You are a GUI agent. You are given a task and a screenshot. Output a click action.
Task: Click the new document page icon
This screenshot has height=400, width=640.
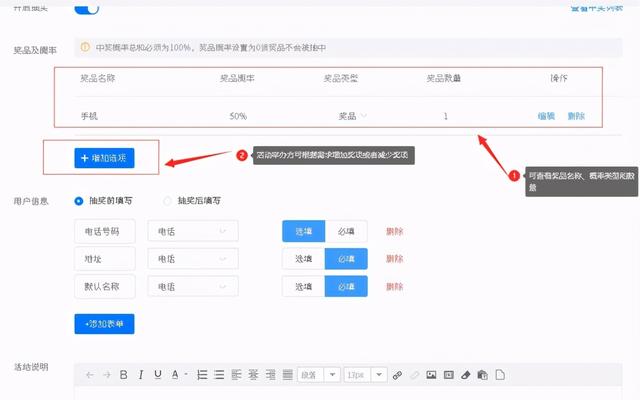point(500,375)
